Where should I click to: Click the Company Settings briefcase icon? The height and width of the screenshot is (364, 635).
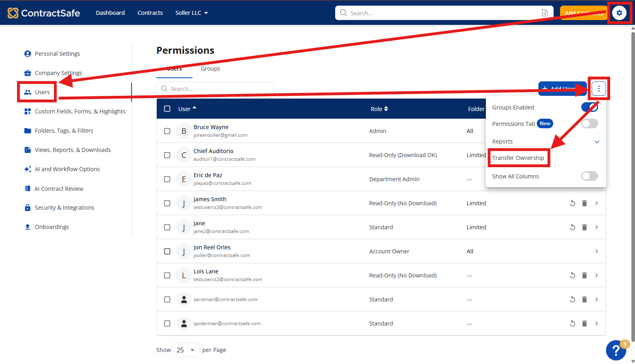(x=28, y=73)
